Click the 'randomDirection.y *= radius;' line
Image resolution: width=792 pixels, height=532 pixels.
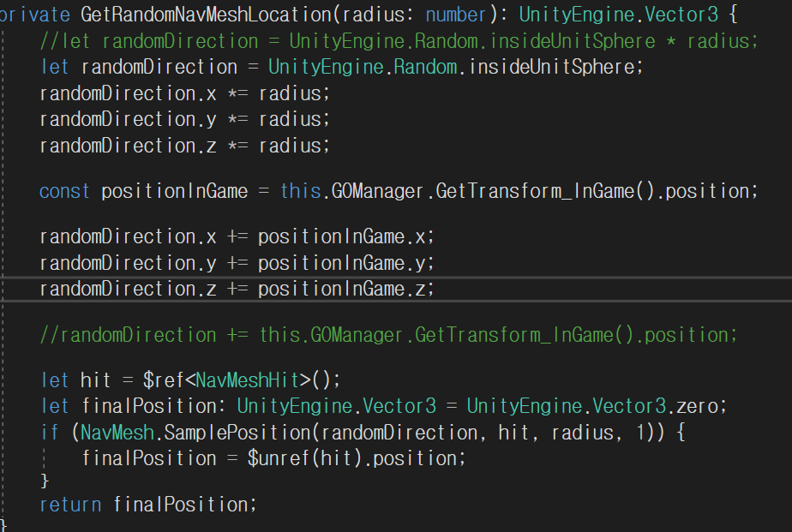tap(185, 120)
